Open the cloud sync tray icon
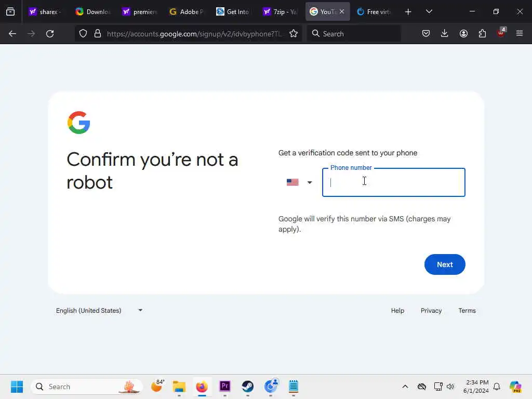Viewport: 532px width, 399px height. (422, 387)
